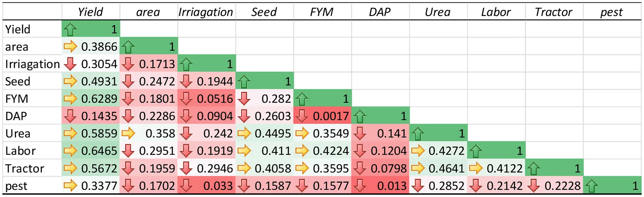Click the yellow arrow beside 0.3866
The image size is (644, 197).
click(70, 47)
